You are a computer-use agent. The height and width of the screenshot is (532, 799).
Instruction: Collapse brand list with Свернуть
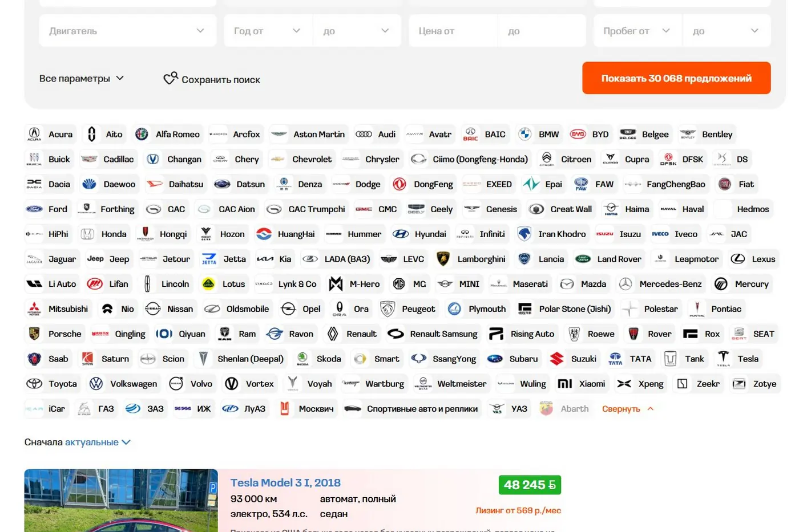627,409
